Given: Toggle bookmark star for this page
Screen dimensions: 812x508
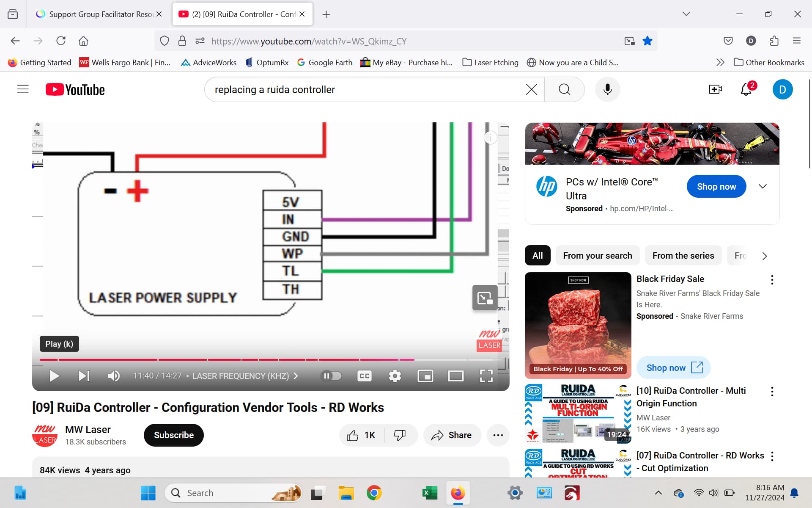Looking at the screenshot, I should (647, 41).
